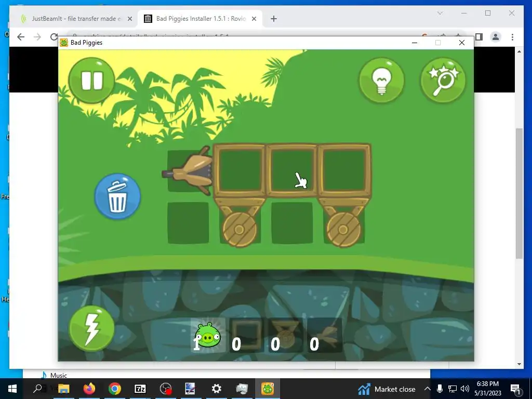Select the wooden frame part in inventory

247,335
